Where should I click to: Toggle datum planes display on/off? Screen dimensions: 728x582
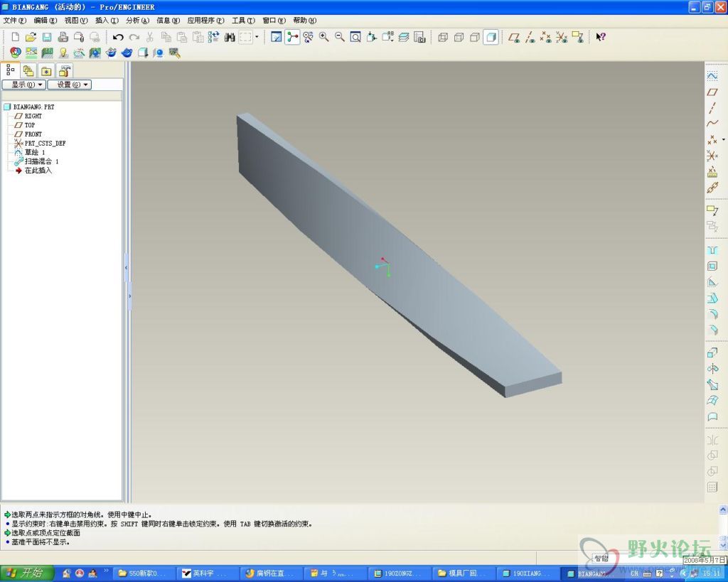pos(514,37)
